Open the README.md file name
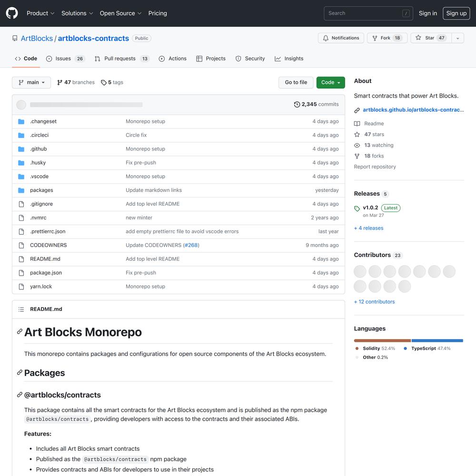 [x=45, y=259]
